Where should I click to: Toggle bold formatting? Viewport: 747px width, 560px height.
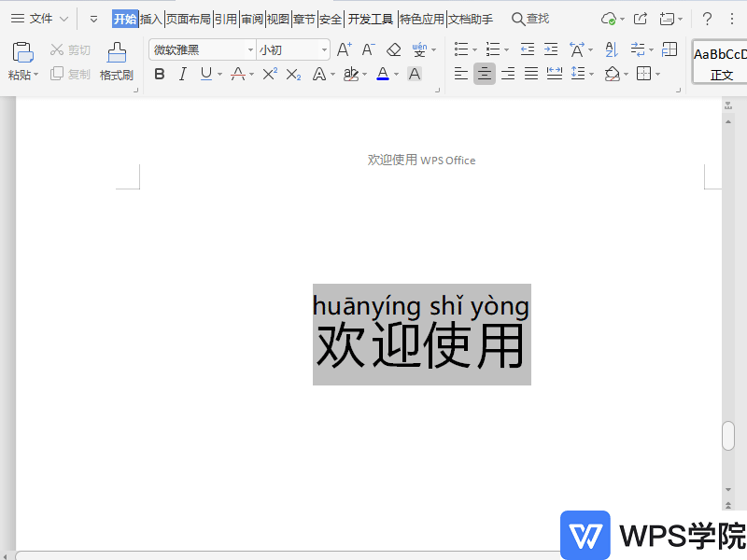pos(160,74)
